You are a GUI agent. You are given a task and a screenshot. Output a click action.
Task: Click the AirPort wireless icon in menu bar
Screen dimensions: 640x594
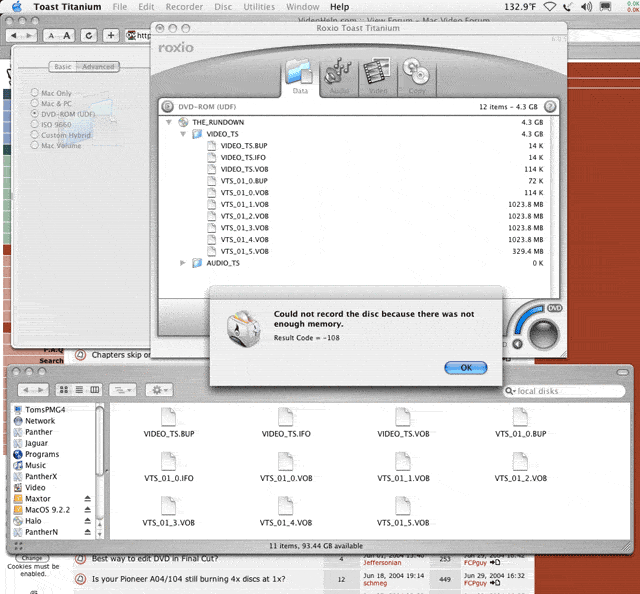click(x=550, y=7)
